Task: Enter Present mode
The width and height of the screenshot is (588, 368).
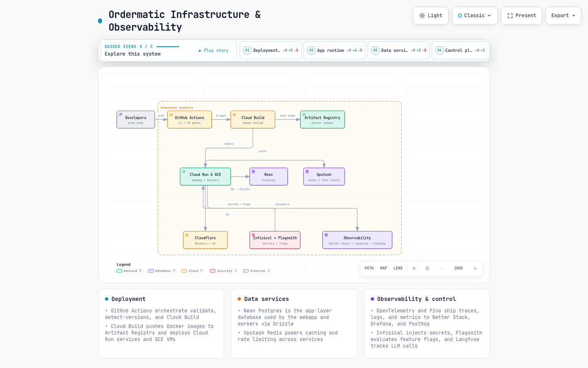Action: tap(522, 16)
